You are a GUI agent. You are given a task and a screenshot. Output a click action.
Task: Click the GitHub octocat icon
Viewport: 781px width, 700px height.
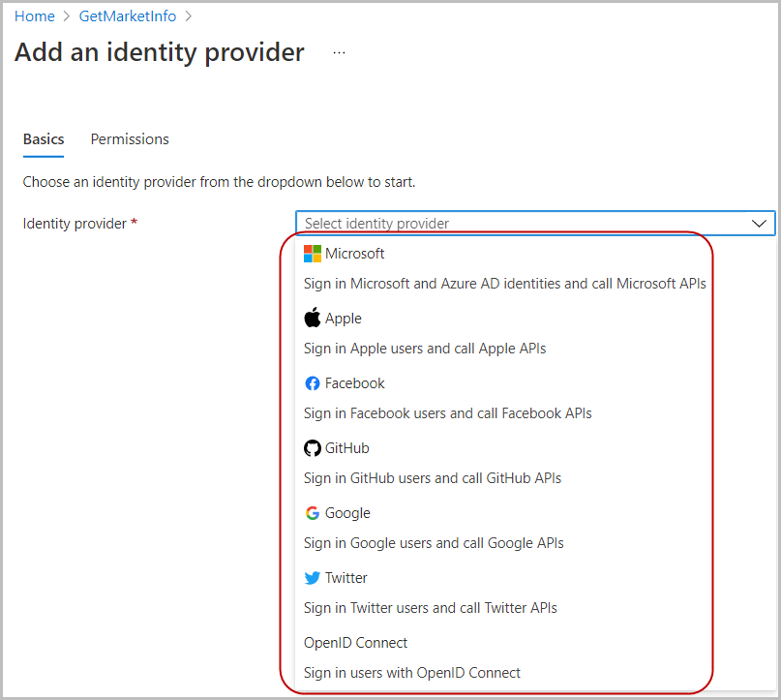(312, 448)
